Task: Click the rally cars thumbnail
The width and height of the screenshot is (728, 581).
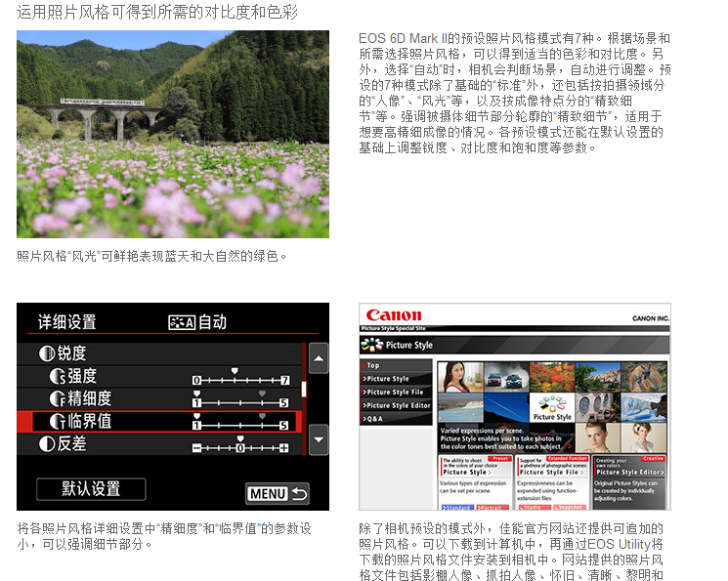Action: pyautogui.click(x=506, y=377)
